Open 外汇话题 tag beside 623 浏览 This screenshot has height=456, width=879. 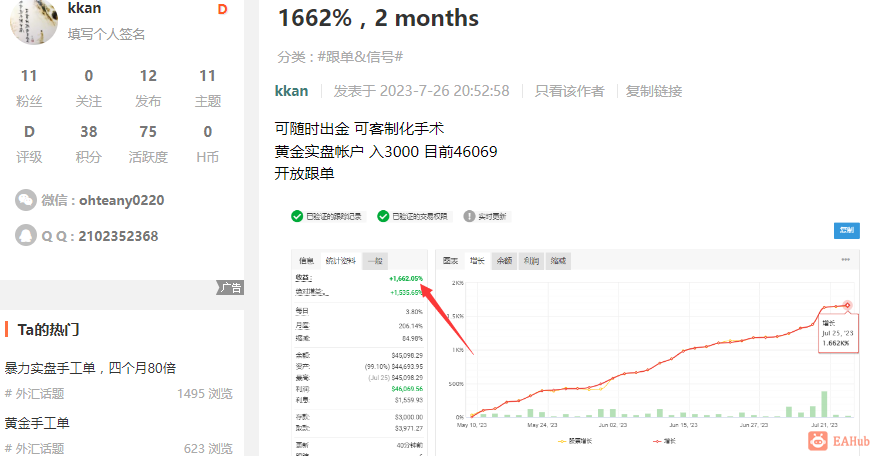[34, 448]
